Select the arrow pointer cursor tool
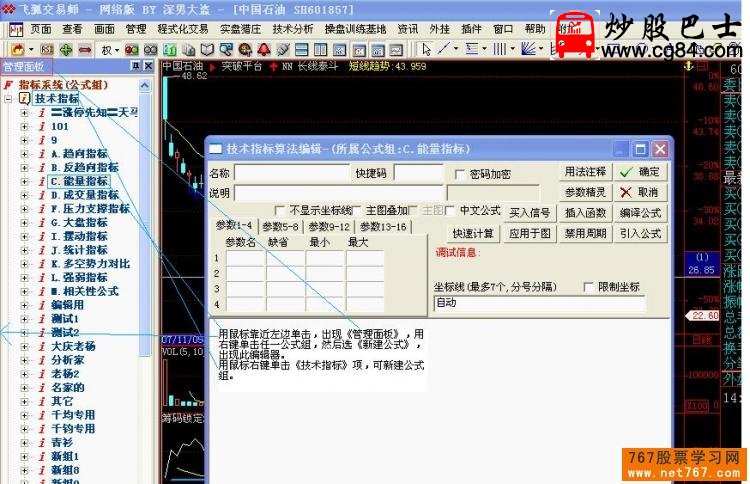This screenshot has height=484, width=750. pos(426,49)
